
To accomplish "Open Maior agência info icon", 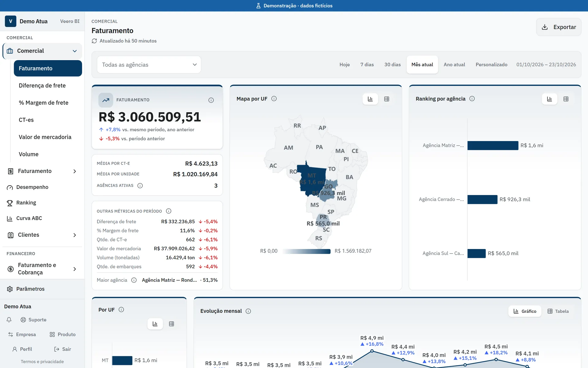I will pos(134,280).
